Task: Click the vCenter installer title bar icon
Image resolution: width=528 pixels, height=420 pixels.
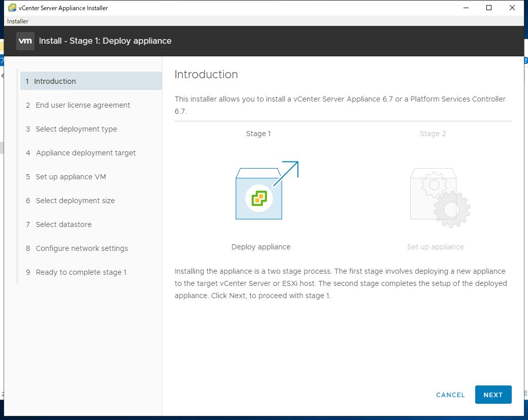Action: pyautogui.click(x=12, y=8)
